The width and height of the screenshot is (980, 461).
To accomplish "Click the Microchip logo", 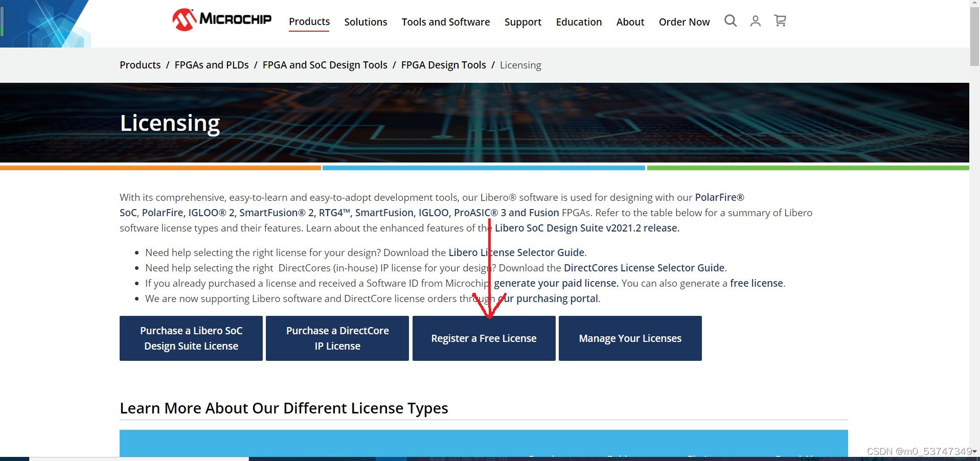I will pyautogui.click(x=221, y=20).
